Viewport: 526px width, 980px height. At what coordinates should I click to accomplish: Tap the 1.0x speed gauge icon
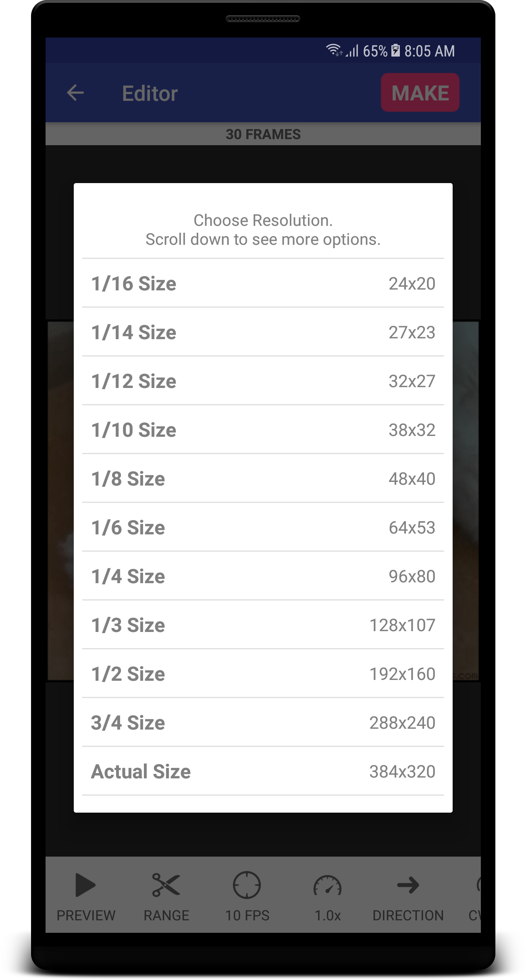327,885
